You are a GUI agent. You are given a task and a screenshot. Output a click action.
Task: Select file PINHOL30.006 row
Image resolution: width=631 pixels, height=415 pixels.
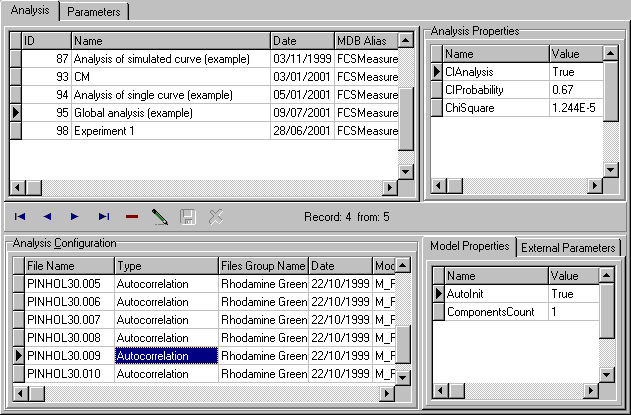[x=68, y=302]
